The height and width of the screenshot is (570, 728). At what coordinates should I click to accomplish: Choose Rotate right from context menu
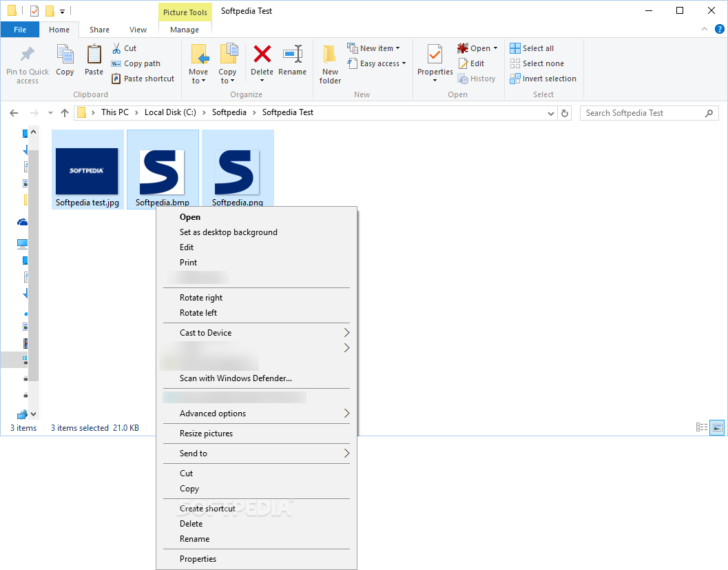click(x=256, y=298)
